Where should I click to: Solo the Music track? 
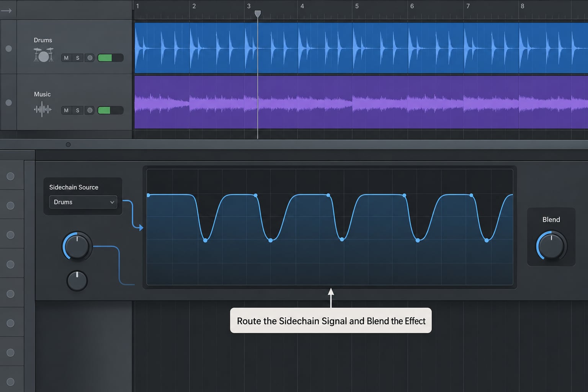[78, 110]
